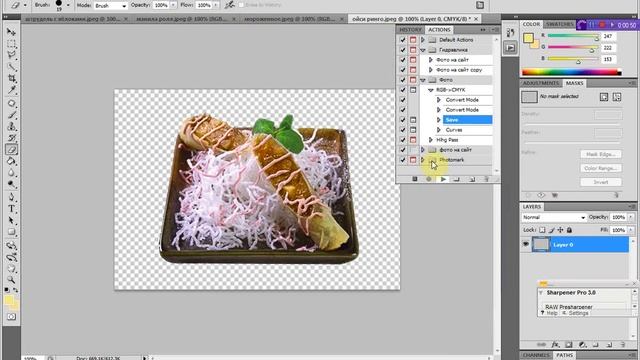Expand the Save step details
This screenshot has width=640, height=360.
(x=439, y=120)
